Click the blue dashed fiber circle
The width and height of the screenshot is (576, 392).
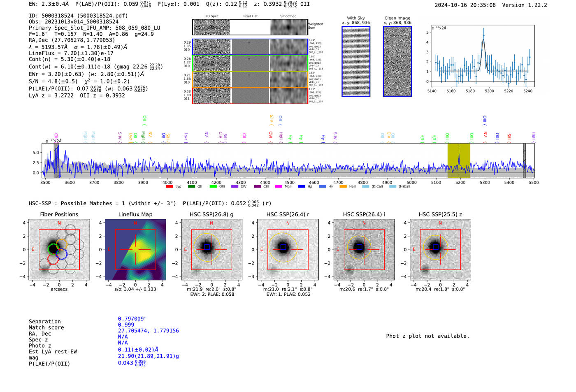pyautogui.click(x=62, y=254)
